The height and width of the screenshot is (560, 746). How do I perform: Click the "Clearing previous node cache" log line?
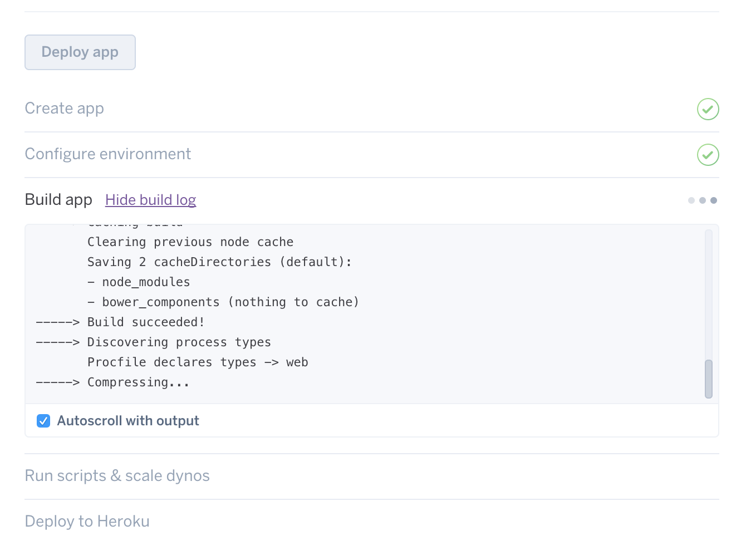click(x=190, y=242)
